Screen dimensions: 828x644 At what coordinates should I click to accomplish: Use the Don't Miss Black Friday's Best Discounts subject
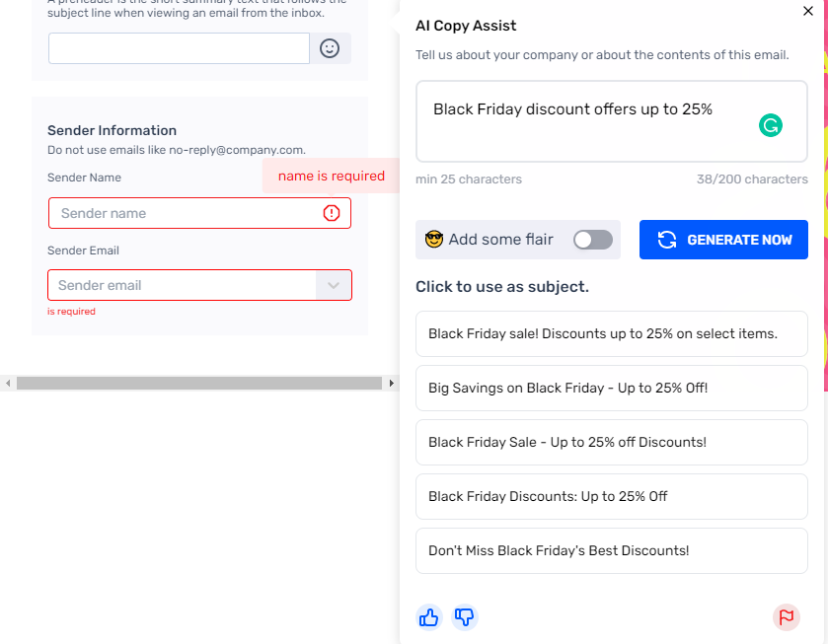pyautogui.click(x=611, y=550)
